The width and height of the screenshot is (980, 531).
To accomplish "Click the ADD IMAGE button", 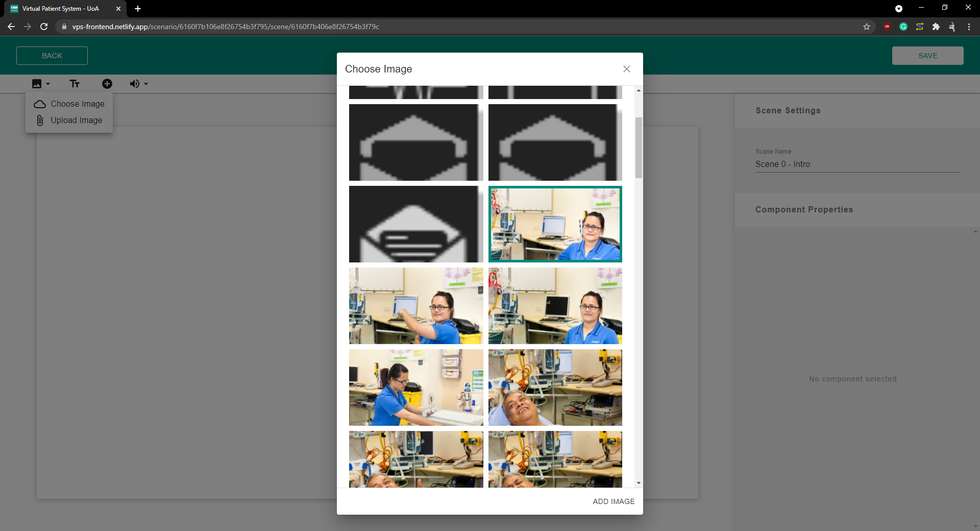I will pyautogui.click(x=614, y=501).
